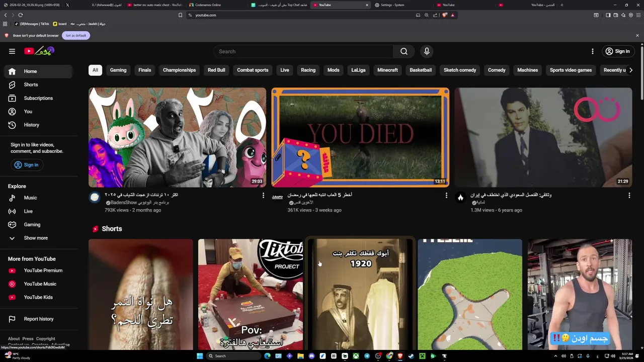The image size is (644, 362).
Task: Open options for 21:29 video
Action: pos(629,195)
